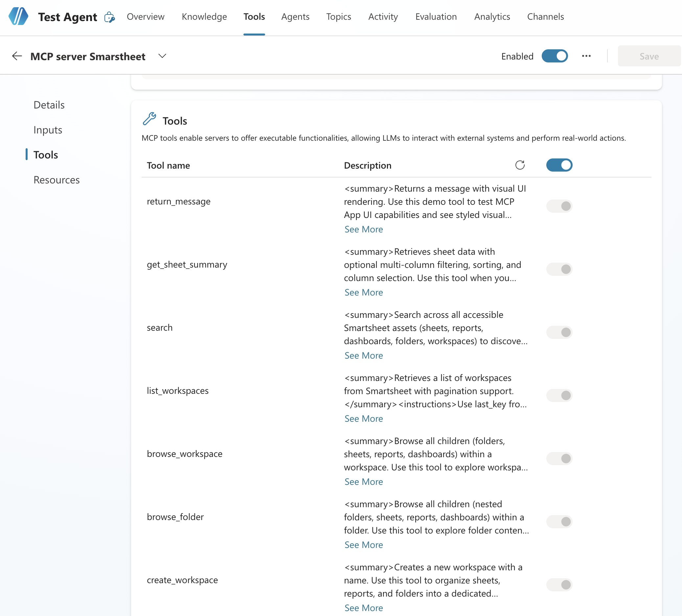The height and width of the screenshot is (616, 682).
Task: Enable the search tool toggle
Action: (x=559, y=332)
